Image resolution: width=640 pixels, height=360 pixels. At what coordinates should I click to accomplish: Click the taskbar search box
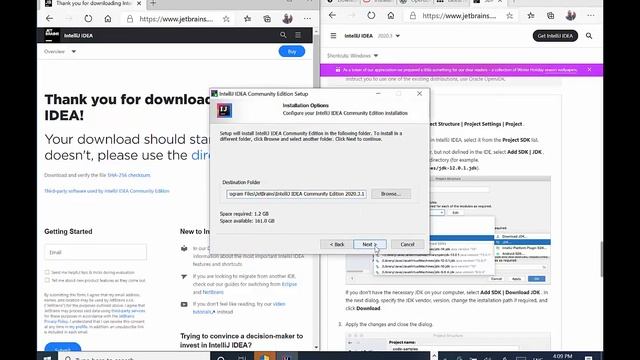click(x=135, y=358)
